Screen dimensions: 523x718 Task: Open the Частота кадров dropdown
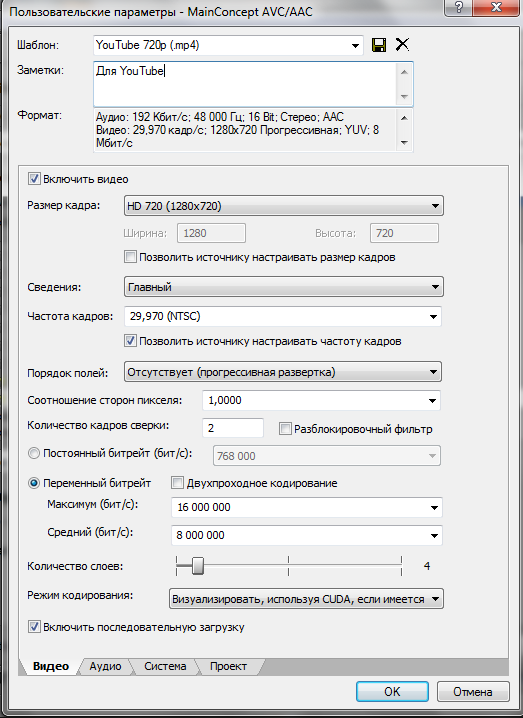click(x=283, y=316)
